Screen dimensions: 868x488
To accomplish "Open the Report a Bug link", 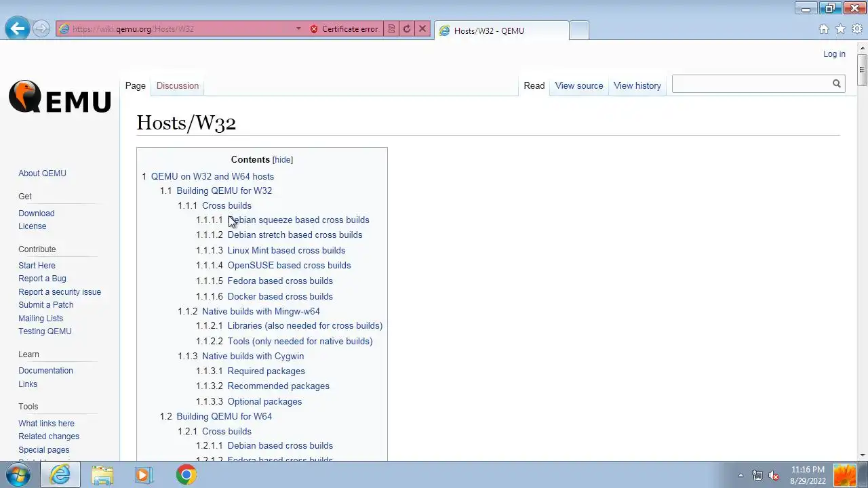I will tap(43, 279).
